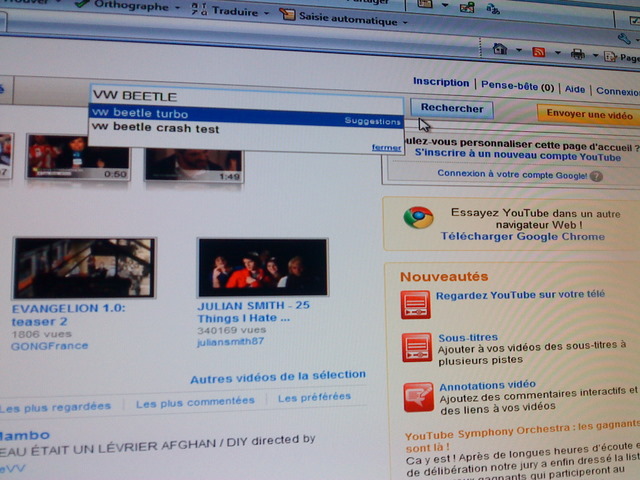Screen dimensions: 640x480
Task: Click the Connexion sign-in link
Action: [618, 91]
